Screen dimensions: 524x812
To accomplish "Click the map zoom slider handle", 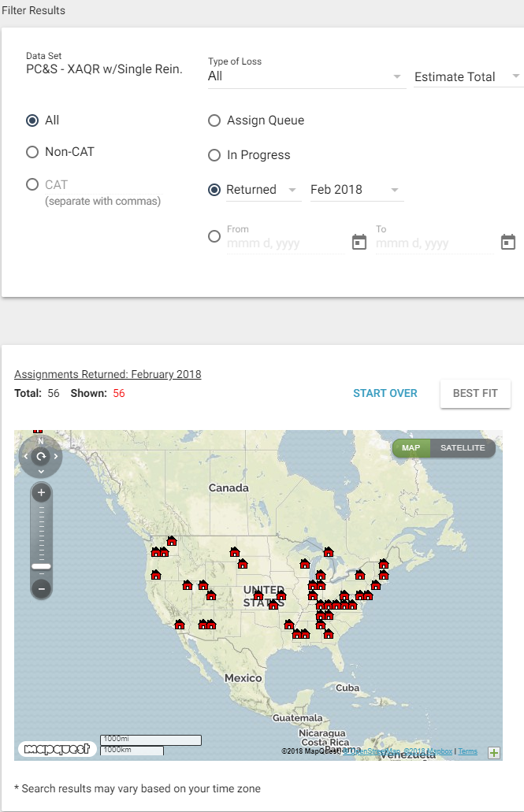I will coord(41,566).
